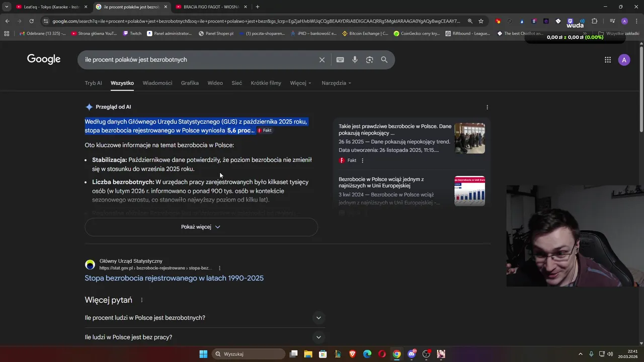Viewport: 644px width, 362px height.
Task: Open Windows Start menu
Action: coord(203,354)
